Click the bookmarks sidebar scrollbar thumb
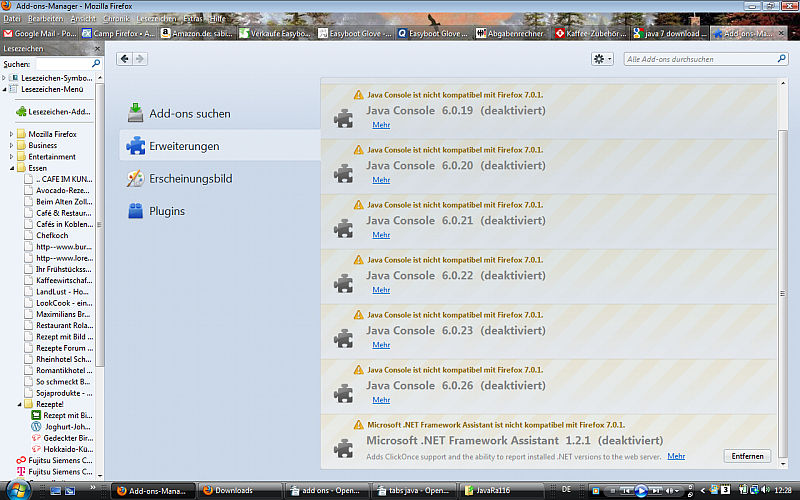The width and height of the screenshot is (800, 500). pyautogui.click(x=99, y=224)
